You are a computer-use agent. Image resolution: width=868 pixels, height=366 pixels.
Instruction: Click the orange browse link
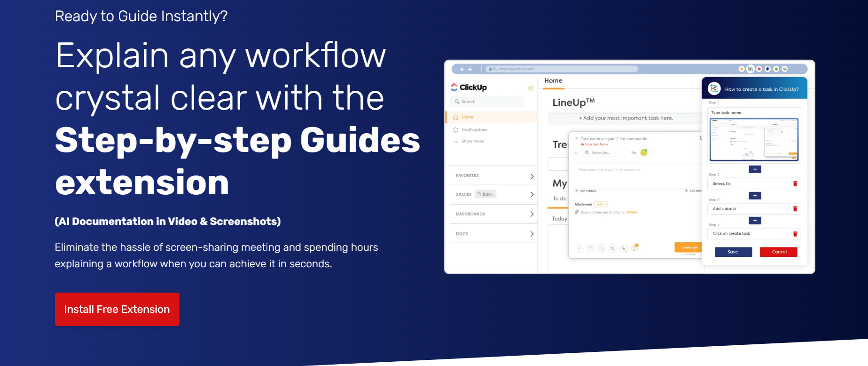[x=632, y=212]
